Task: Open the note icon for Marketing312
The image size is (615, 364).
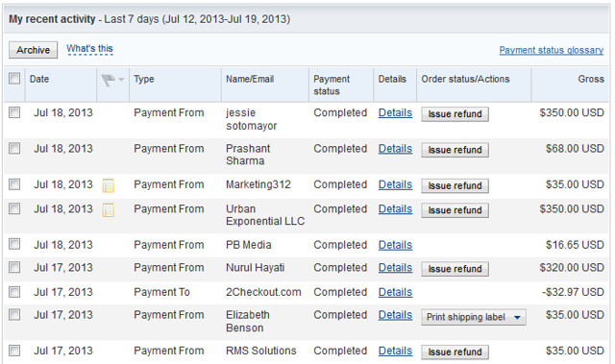Action: (x=109, y=185)
